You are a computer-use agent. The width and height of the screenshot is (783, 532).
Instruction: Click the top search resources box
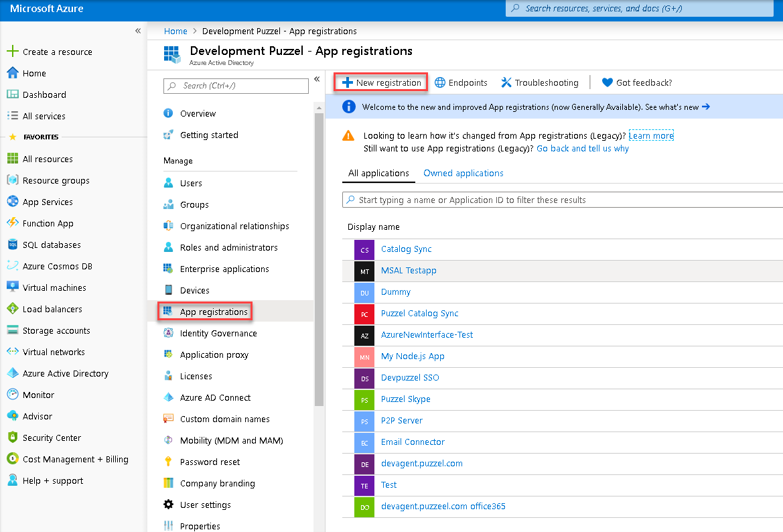(643, 9)
